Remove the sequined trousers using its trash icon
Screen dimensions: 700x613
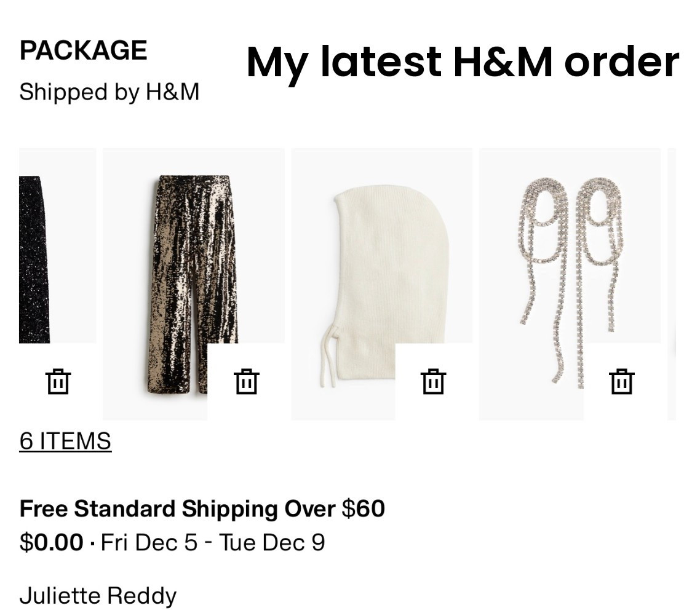[x=246, y=381]
